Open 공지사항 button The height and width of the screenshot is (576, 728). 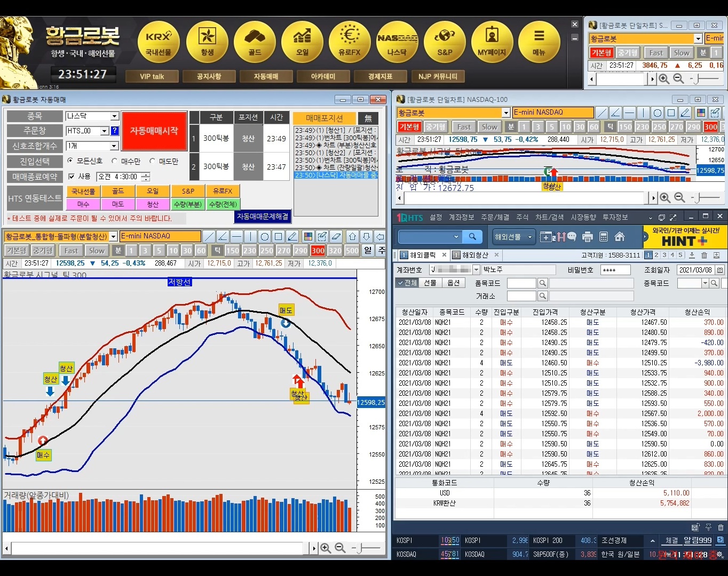click(x=209, y=77)
